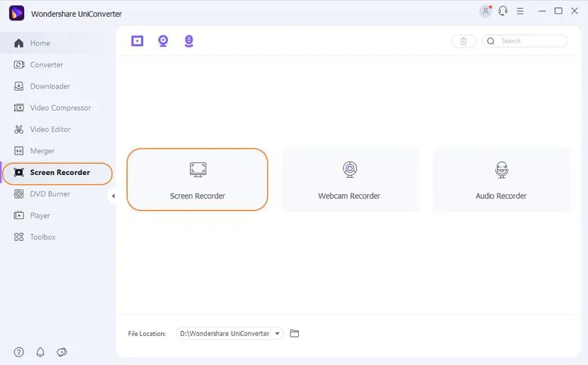Open Video Compressor in sidebar

pos(56,108)
